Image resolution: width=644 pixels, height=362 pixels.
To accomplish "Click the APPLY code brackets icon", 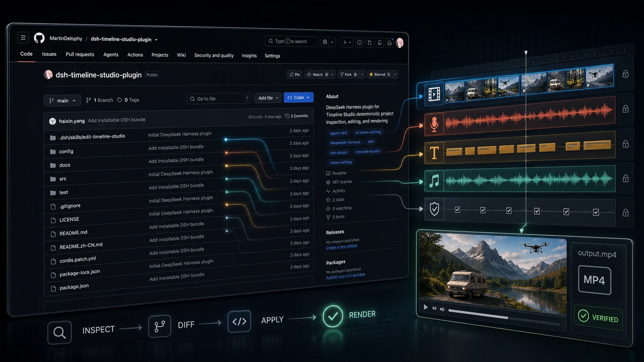I will pos(239,321).
